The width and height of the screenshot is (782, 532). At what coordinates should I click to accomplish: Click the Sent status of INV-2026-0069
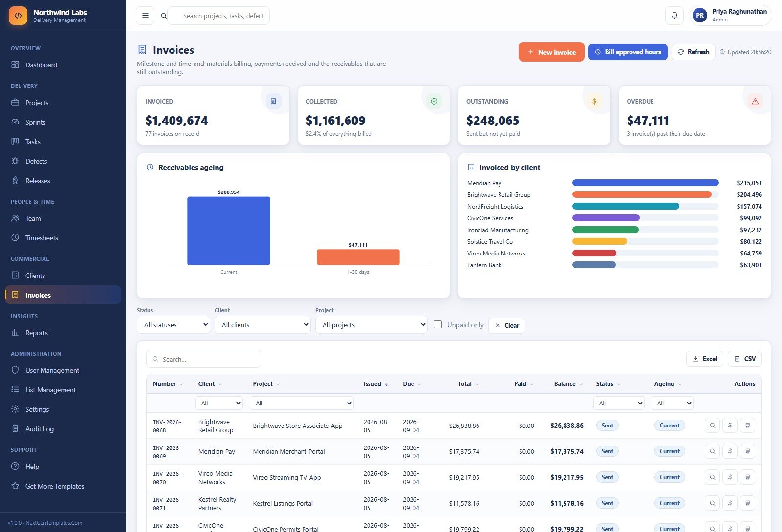[608, 451]
